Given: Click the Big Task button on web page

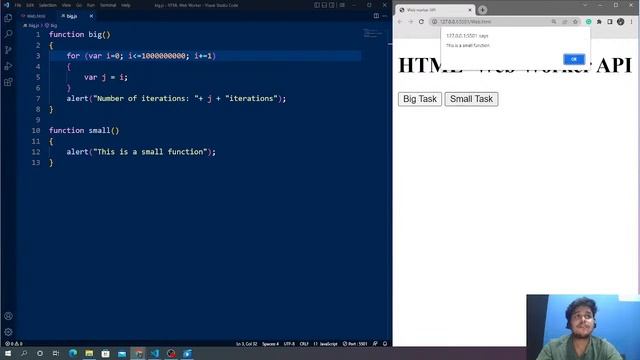Looking at the screenshot, I should (x=420, y=99).
